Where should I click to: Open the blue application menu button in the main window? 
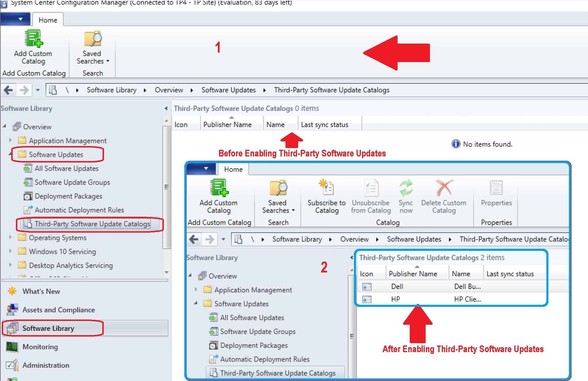(15, 19)
